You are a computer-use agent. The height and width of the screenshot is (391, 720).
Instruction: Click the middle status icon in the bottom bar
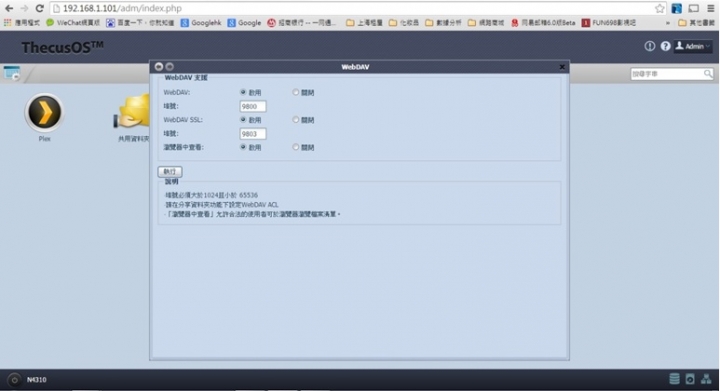[x=690, y=379]
